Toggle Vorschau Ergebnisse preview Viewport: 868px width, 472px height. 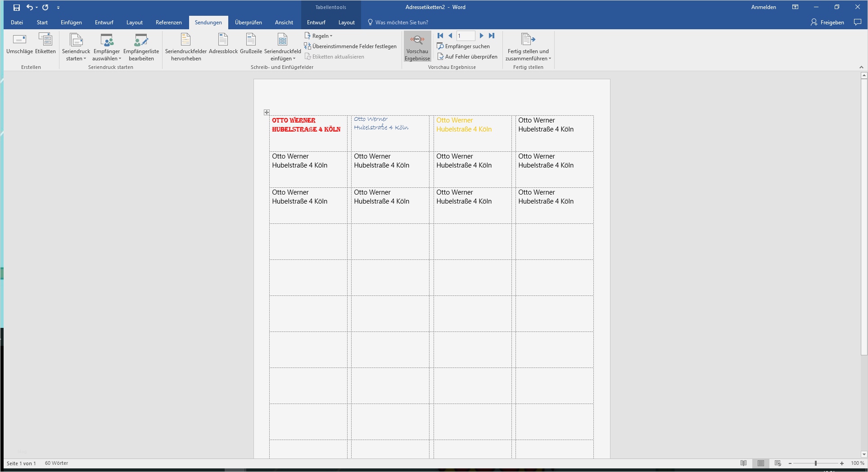[x=416, y=46]
